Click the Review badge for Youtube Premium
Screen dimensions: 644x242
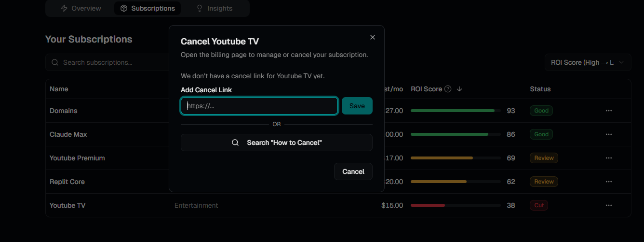(544, 158)
